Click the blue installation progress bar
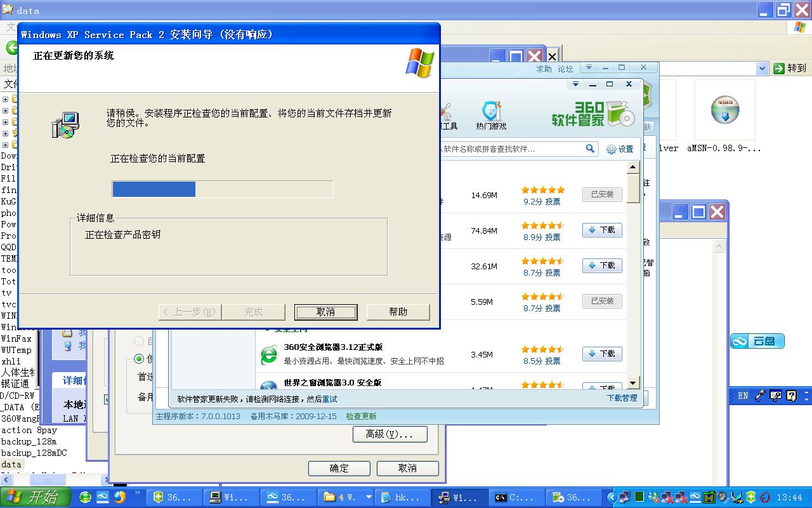The height and width of the screenshot is (508, 812). click(x=152, y=189)
